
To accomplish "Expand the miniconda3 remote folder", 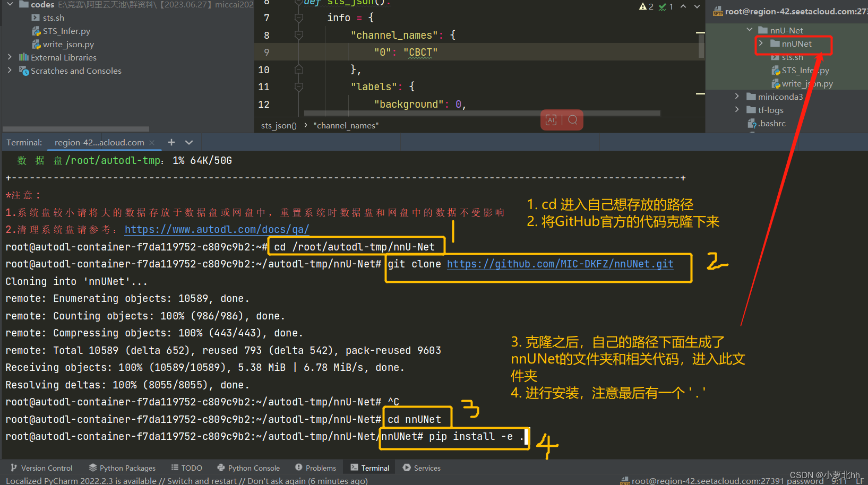I will (x=737, y=97).
